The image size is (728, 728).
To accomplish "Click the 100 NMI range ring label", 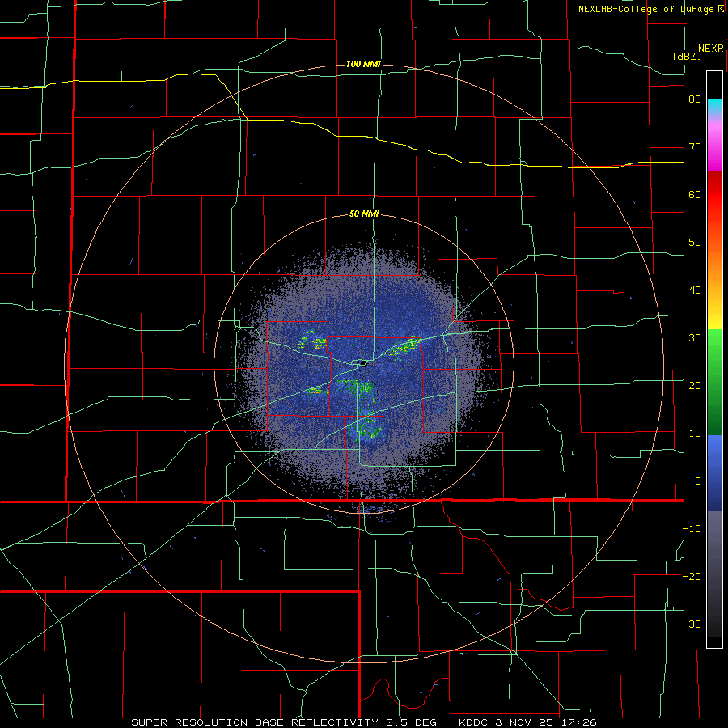I will pos(363,64).
